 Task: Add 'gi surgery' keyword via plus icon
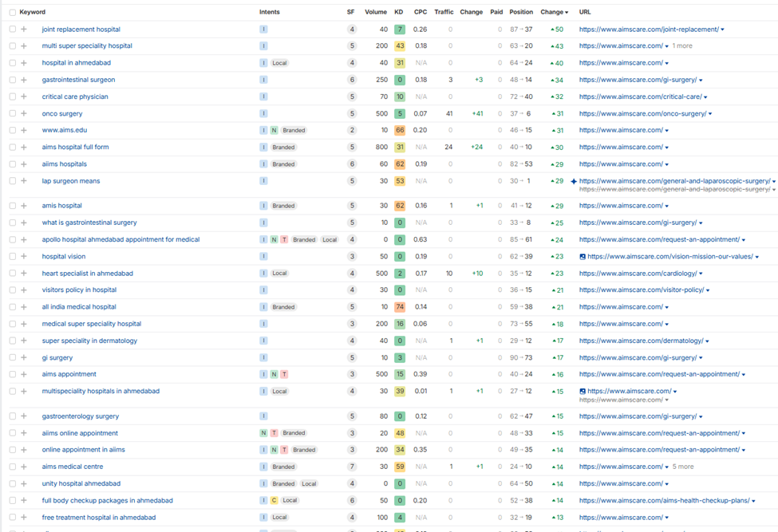point(24,357)
